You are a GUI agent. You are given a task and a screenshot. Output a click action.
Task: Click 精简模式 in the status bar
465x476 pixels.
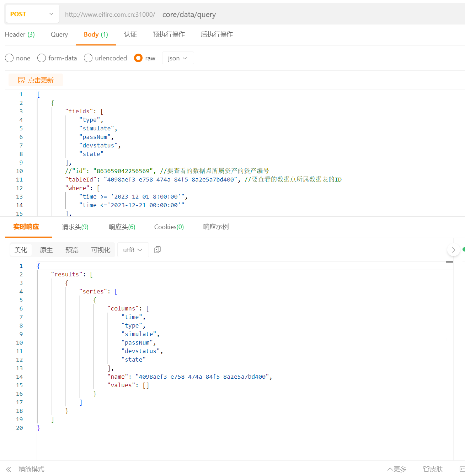click(x=31, y=469)
